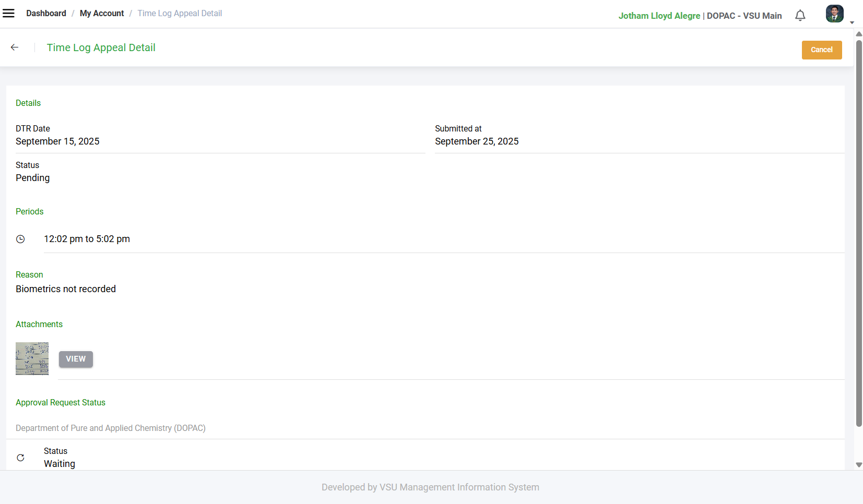Click the vertical scrollbar thumb

click(859, 230)
